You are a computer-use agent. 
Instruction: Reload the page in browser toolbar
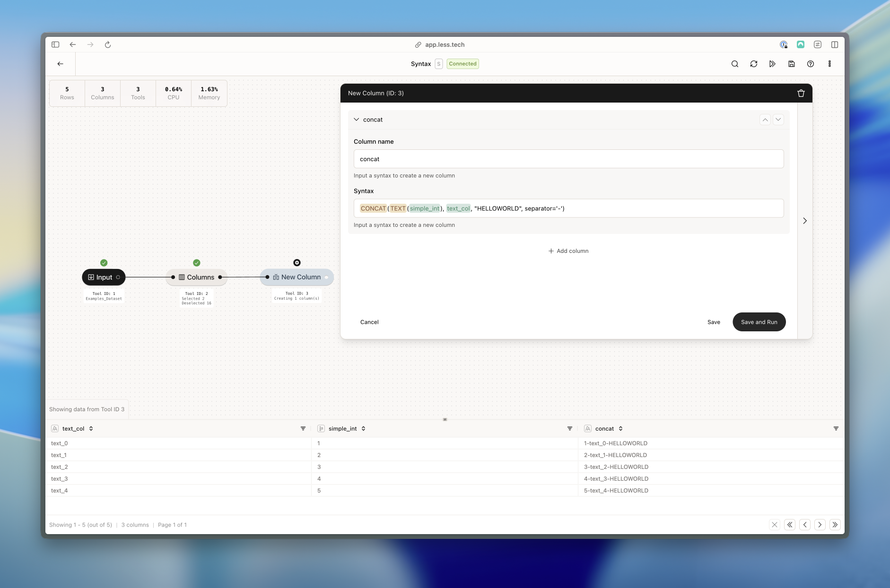coord(108,44)
